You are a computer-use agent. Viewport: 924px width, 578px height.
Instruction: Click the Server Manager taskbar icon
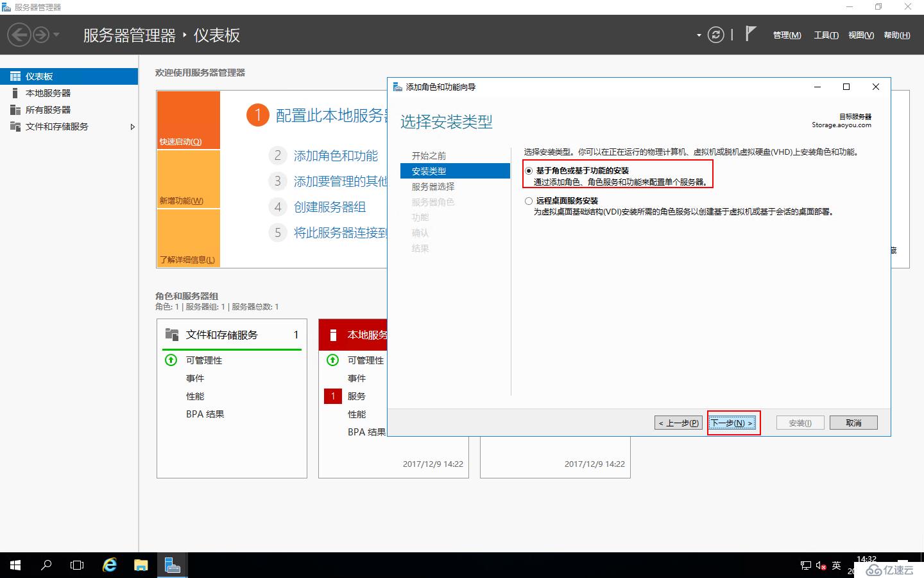(x=171, y=565)
